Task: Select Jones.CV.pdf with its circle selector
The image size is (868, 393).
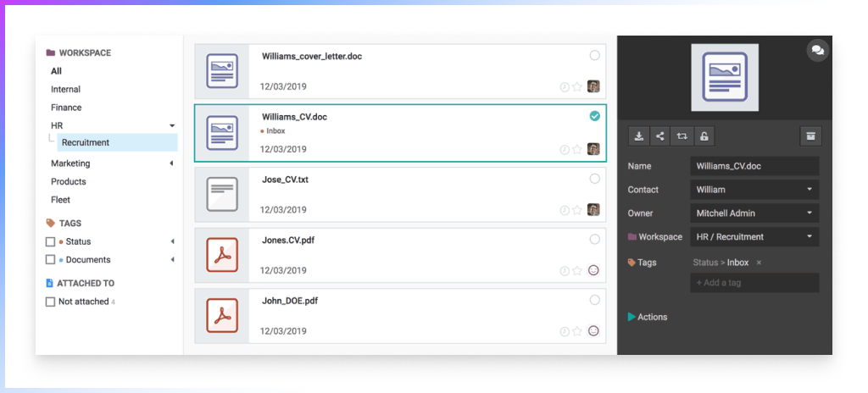Action: click(x=594, y=239)
